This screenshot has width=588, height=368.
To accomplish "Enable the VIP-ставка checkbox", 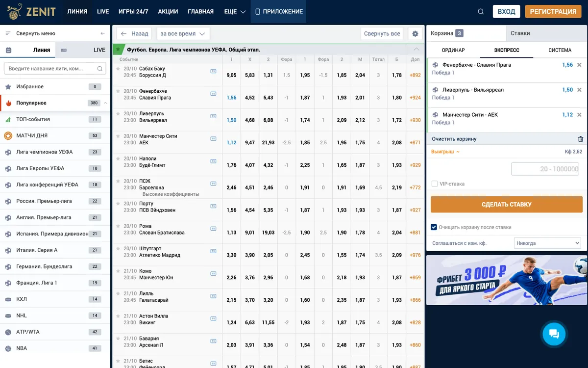I will coord(435,184).
